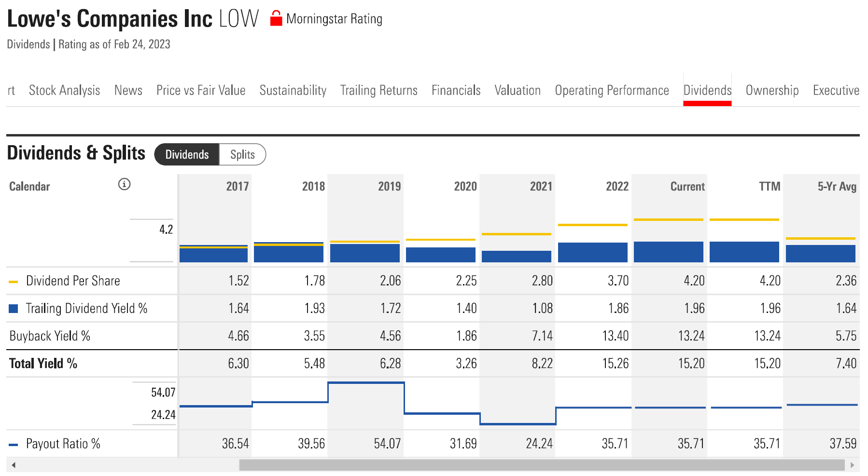
Task: Click the 5-Yr Avg column header
Action: pos(837,187)
